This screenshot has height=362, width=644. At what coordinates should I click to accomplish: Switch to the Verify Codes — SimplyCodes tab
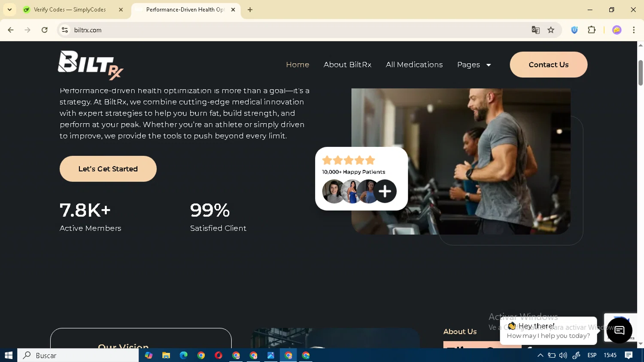point(70,9)
